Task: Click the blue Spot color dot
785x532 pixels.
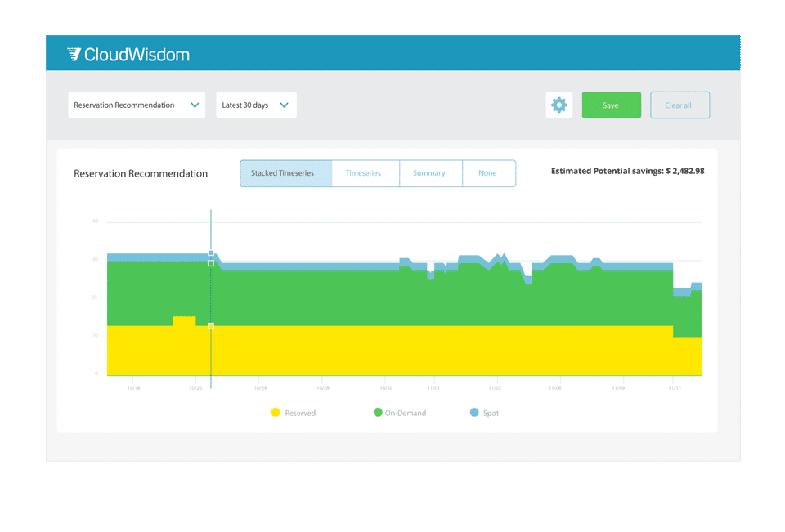Action: 474,413
